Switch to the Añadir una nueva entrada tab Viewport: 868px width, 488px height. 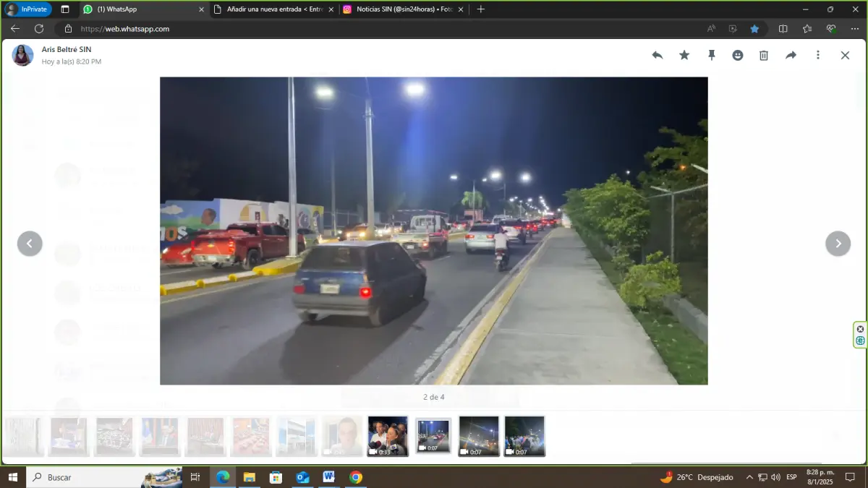(273, 9)
